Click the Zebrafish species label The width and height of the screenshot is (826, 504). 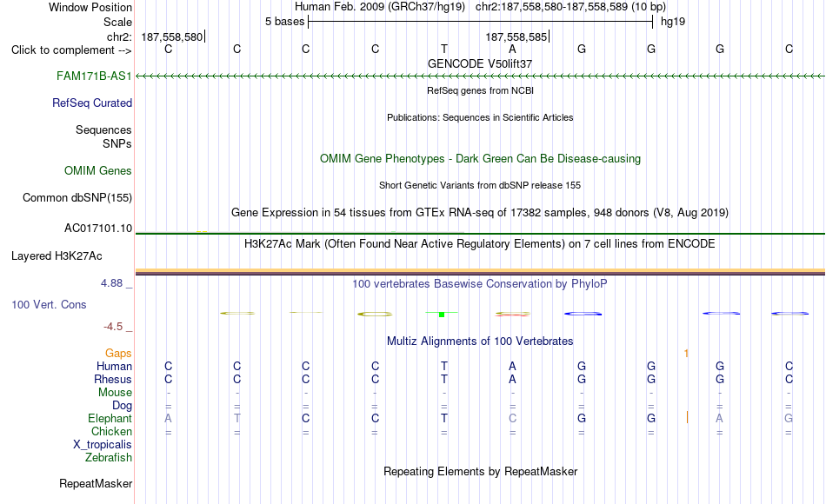(109, 457)
